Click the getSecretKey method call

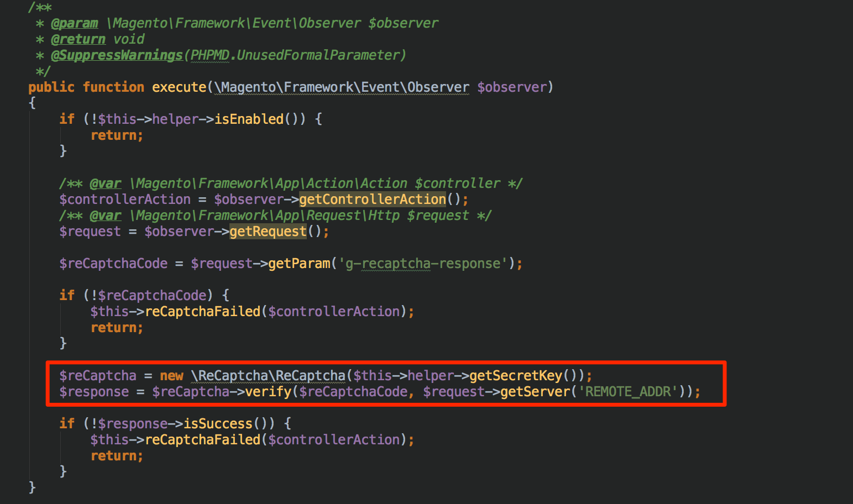(x=515, y=376)
